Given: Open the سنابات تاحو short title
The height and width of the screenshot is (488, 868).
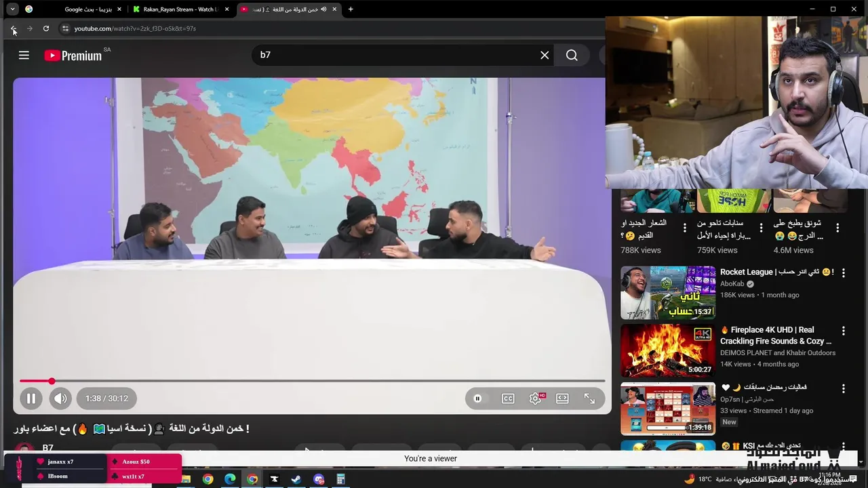Looking at the screenshot, I should pos(724,229).
